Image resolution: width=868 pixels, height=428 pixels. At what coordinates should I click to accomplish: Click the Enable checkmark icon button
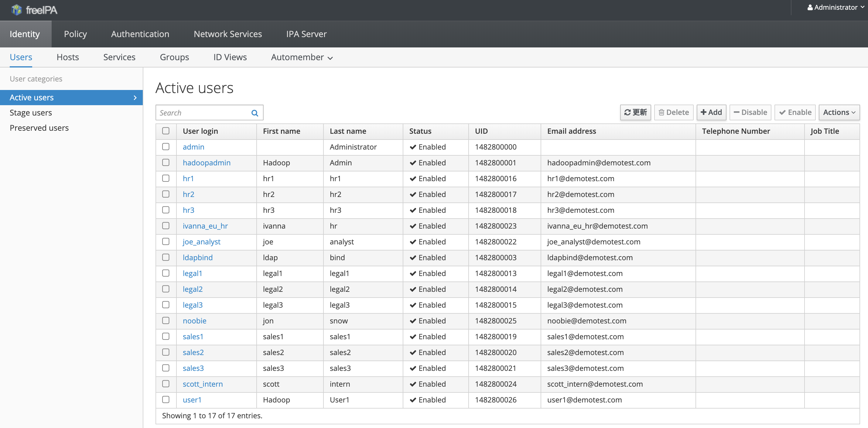(x=795, y=112)
